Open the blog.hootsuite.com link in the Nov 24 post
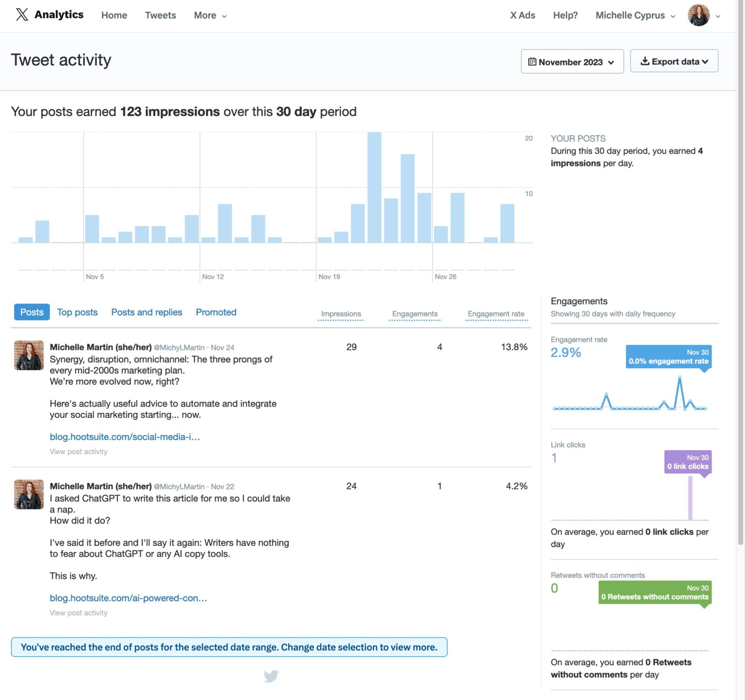745x700 pixels. (x=125, y=437)
